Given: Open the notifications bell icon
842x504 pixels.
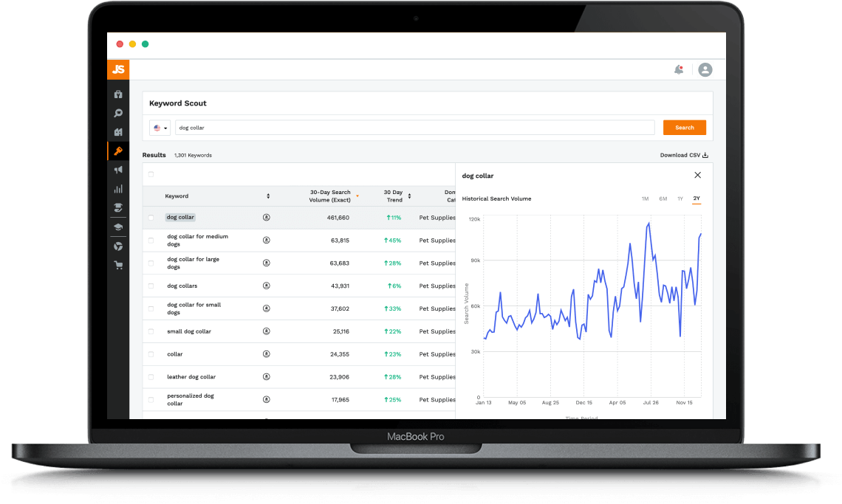Looking at the screenshot, I should coord(679,70).
